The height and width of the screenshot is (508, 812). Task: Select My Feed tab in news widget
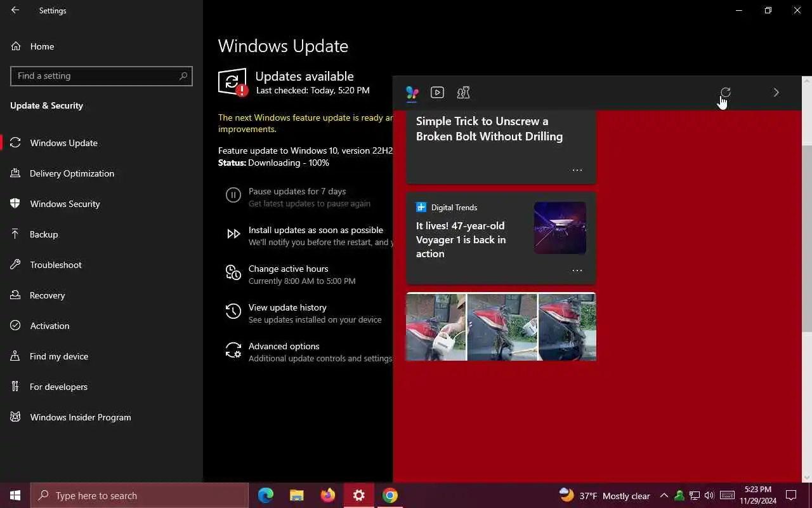[x=412, y=93]
